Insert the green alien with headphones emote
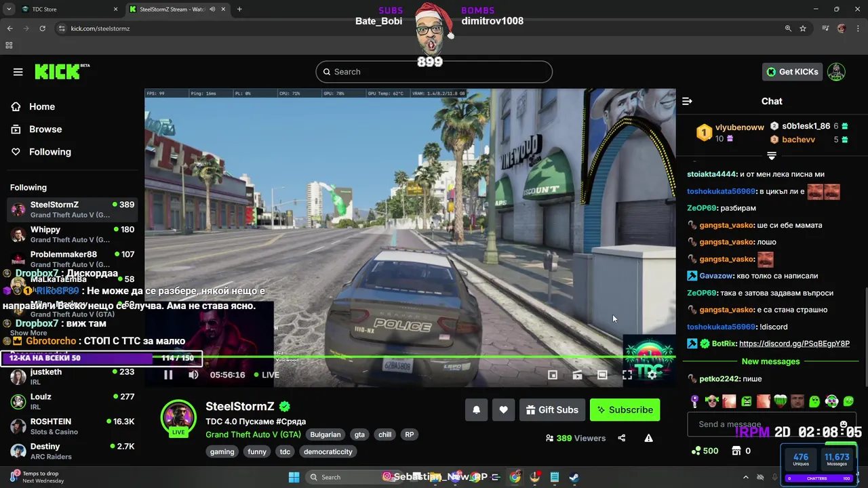 pyautogui.click(x=832, y=401)
